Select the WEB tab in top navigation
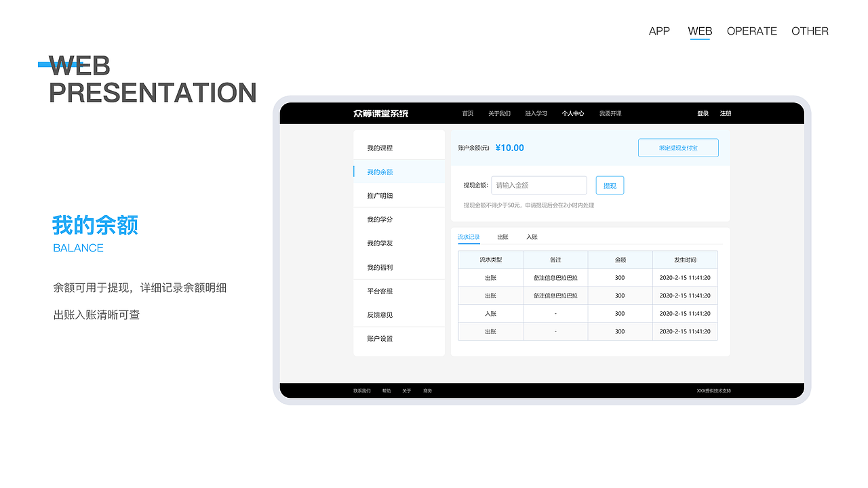868x488 pixels. (x=700, y=31)
